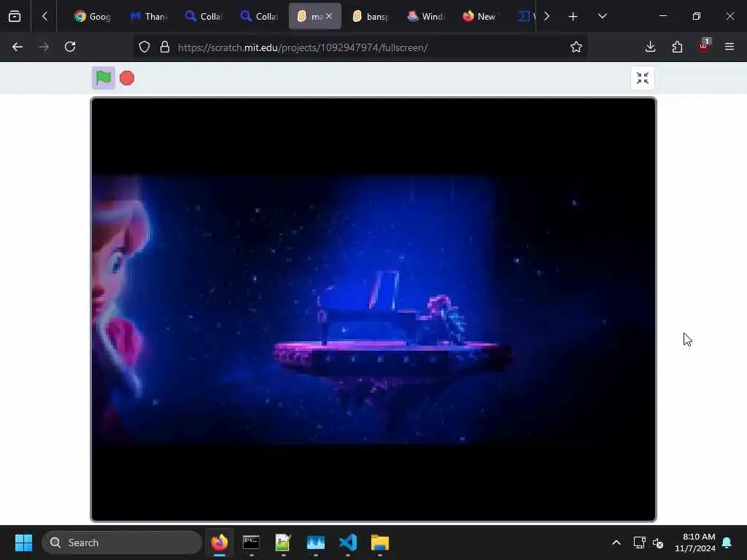Open the blue chart app in taskbar
Screen dimensions: 747x560
(x=315, y=542)
